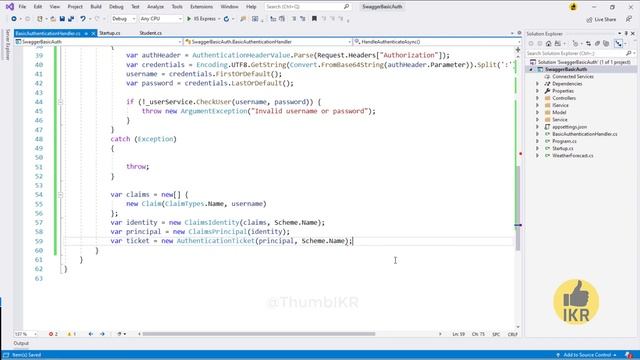Viewport: 640px width, 360px height.
Task: Switch to the Startup.cs tab
Action: 109,33
